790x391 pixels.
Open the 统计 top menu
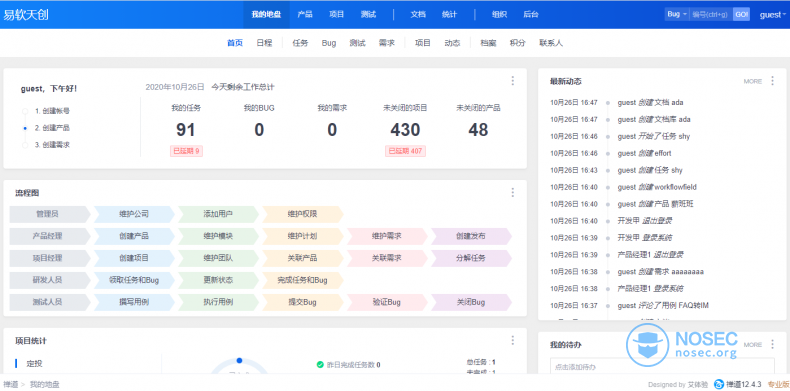(x=449, y=15)
